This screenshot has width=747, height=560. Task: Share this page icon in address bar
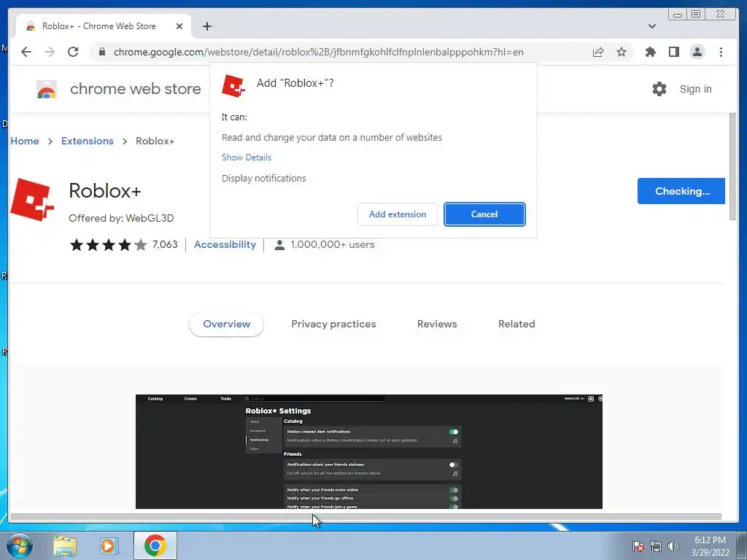point(598,52)
